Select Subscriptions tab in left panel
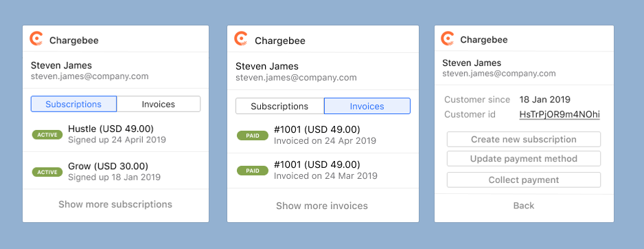Screen dimensions: 644x249 coord(73,104)
